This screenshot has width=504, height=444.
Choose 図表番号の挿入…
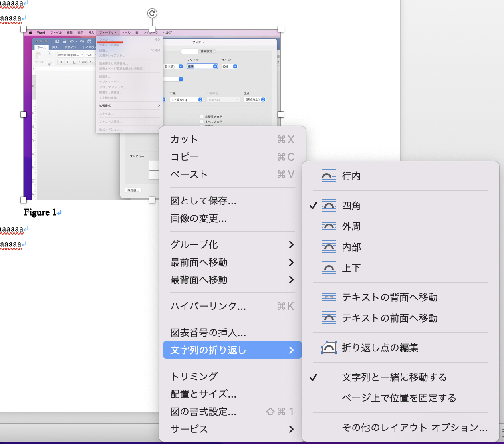point(232,333)
